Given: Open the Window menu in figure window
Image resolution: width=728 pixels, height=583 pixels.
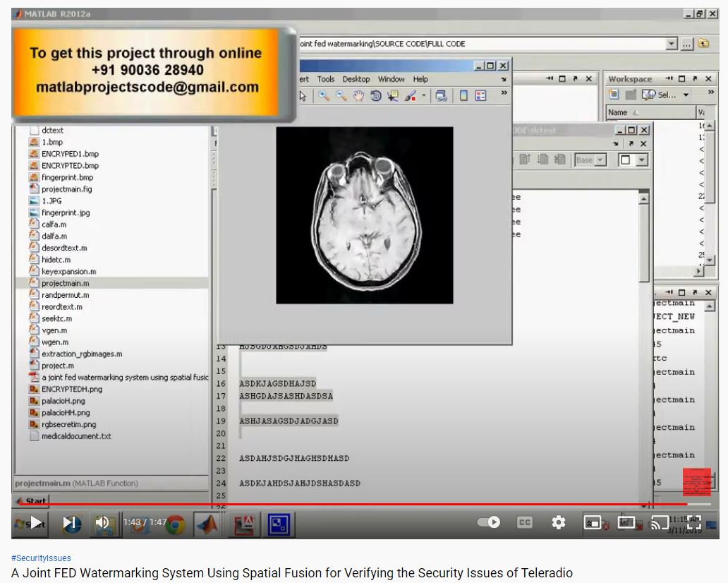Looking at the screenshot, I should (391, 79).
